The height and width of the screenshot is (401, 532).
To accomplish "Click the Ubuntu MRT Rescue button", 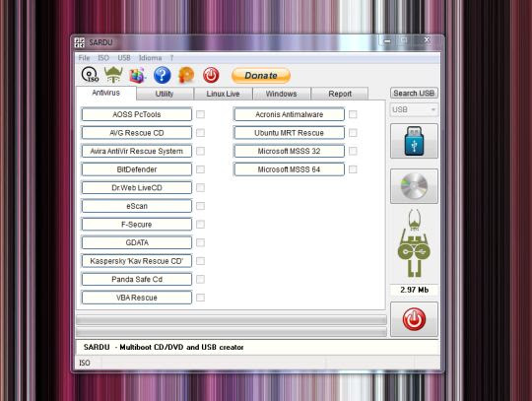I will click(x=289, y=133).
